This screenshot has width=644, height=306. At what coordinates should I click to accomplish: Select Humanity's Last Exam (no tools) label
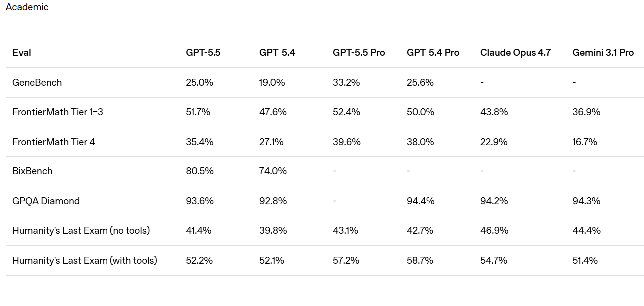(x=81, y=231)
